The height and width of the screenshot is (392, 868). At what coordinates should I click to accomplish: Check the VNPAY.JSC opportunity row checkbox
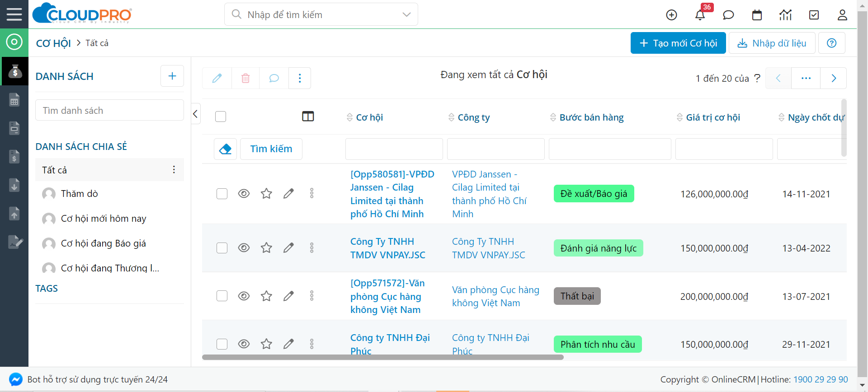(222, 248)
